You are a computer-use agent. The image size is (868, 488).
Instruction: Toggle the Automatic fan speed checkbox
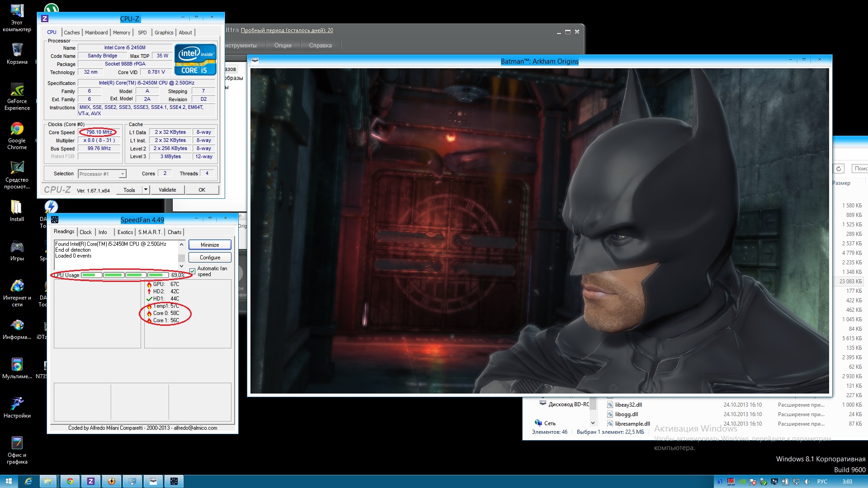click(193, 271)
